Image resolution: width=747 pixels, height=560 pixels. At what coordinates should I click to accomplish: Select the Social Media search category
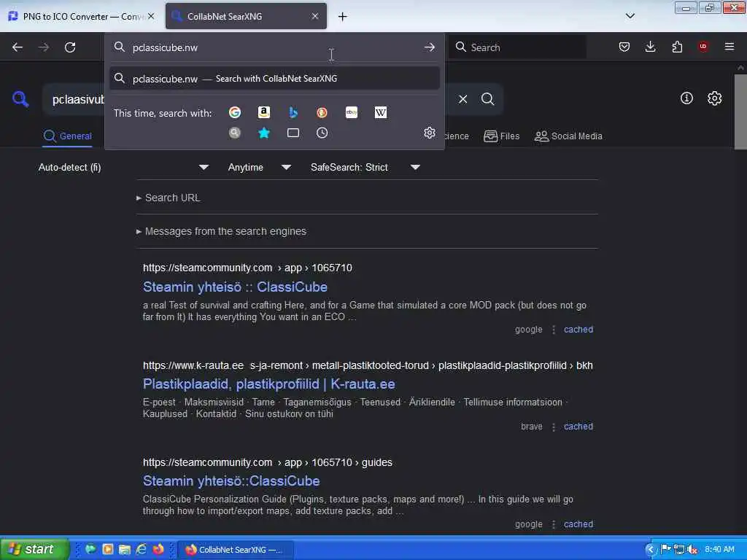click(568, 136)
